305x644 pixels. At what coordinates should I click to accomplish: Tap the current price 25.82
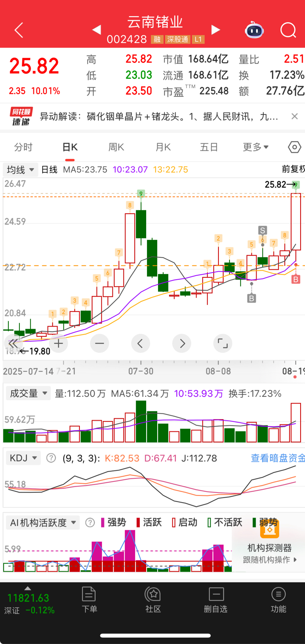coord(34,66)
